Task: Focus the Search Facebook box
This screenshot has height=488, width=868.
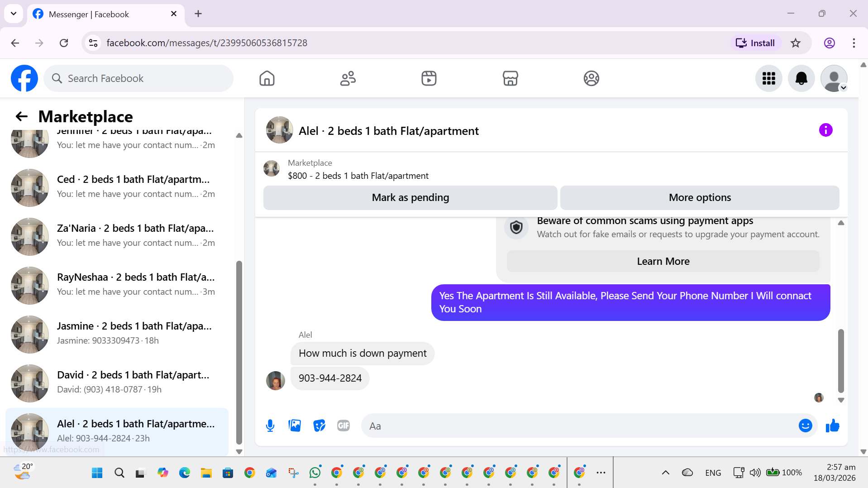Action: click(x=138, y=78)
